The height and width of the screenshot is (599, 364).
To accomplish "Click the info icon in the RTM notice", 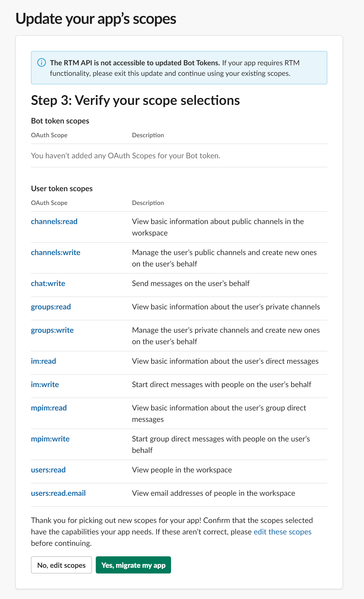I will click(x=42, y=63).
